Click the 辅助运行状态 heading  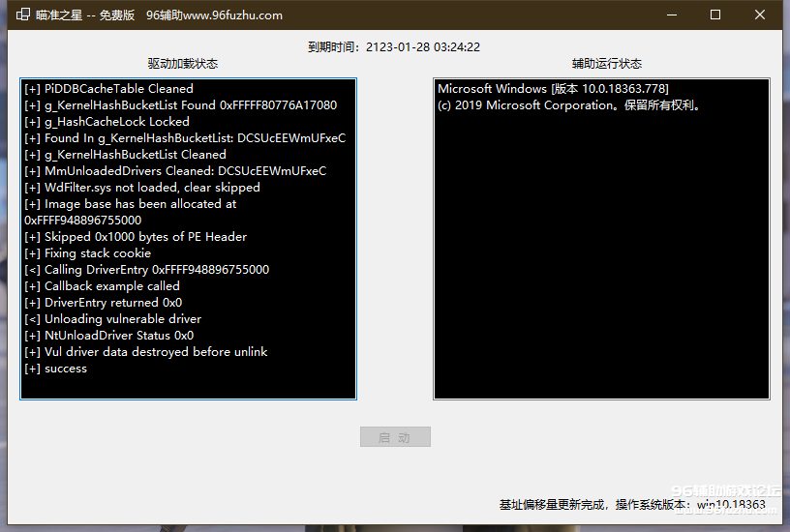(x=607, y=64)
